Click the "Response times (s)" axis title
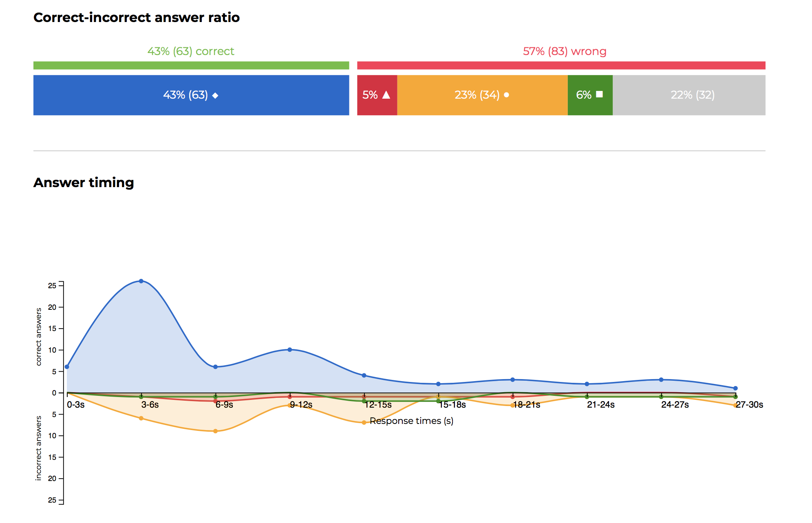 (411, 421)
